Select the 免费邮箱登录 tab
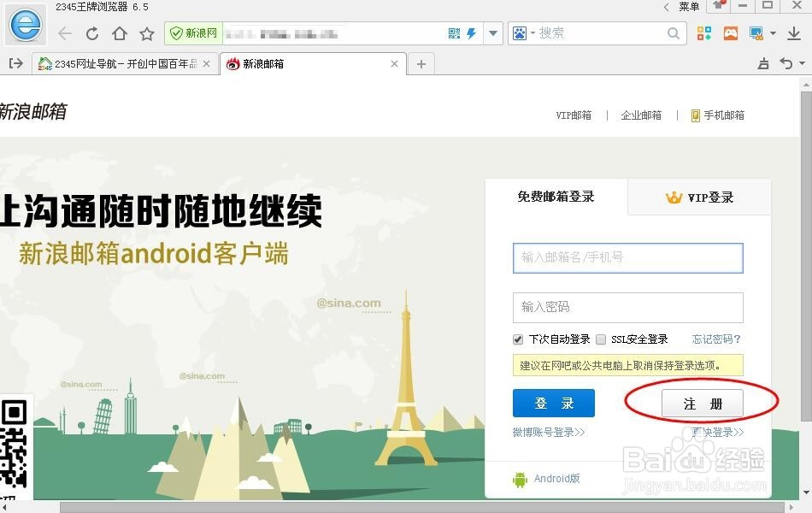Screen dimensions: 812x513 (x=556, y=197)
